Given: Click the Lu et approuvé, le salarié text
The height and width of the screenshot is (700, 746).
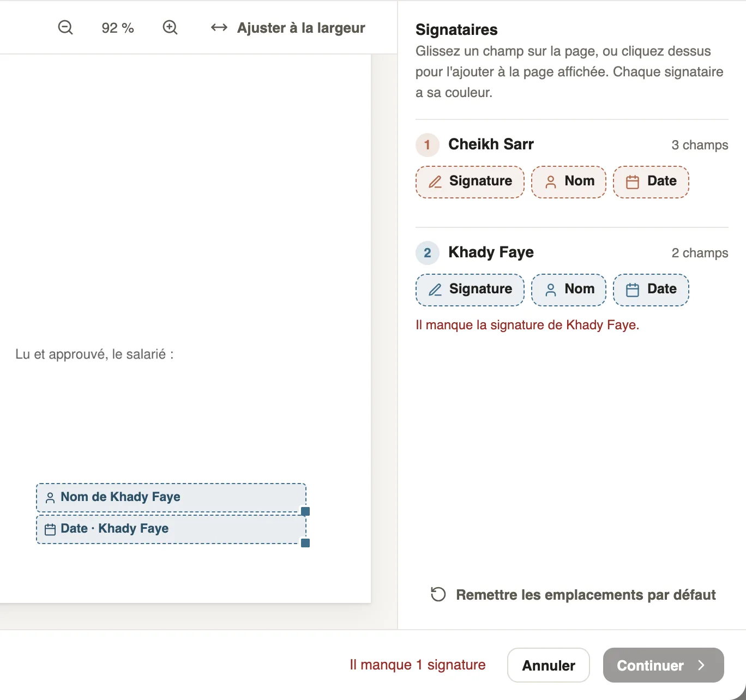Looking at the screenshot, I should point(94,354).
